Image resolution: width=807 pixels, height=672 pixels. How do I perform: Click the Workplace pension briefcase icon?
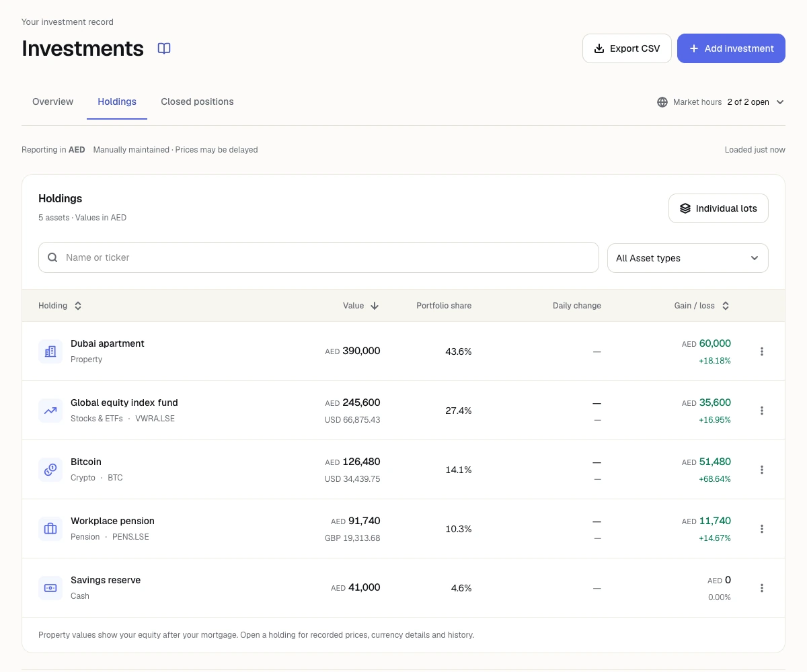[50, 529]
